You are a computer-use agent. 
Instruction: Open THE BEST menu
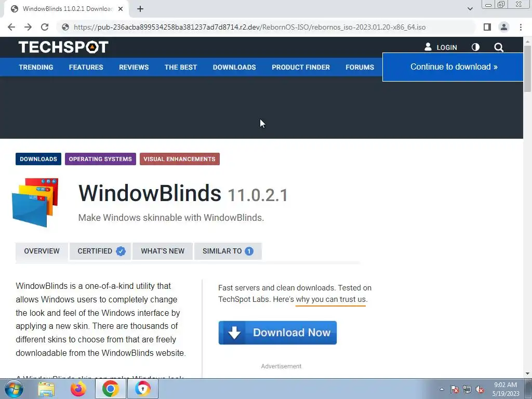coord(180,67)
